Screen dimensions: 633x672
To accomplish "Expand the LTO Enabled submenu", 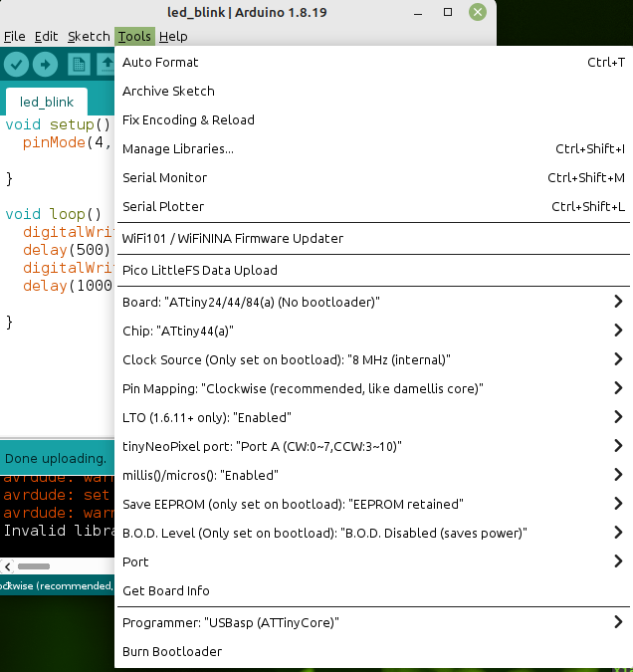I will pos(373,417).
